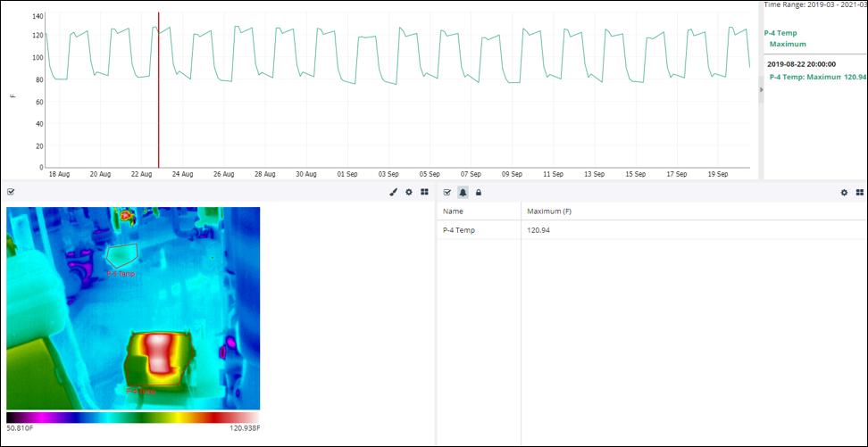Click the red time cursor line on chart
The width and height of the screenshot is (868, 447).
click(x=159, y=89)
